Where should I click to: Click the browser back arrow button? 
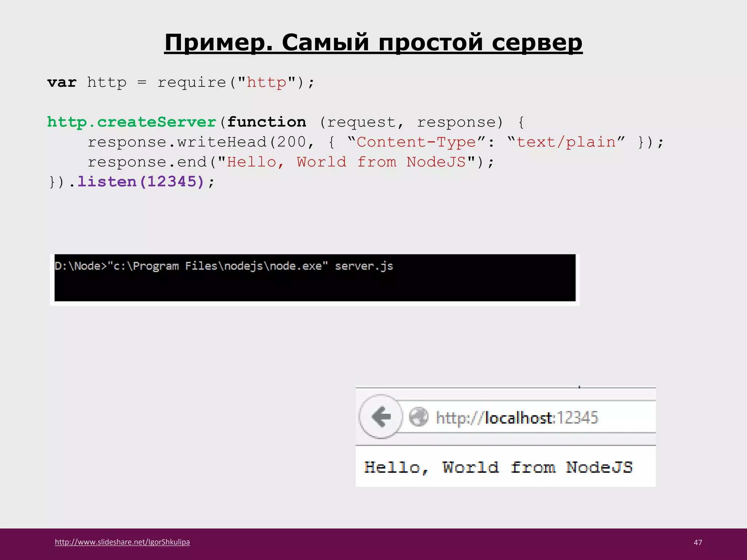click(381, 416)
